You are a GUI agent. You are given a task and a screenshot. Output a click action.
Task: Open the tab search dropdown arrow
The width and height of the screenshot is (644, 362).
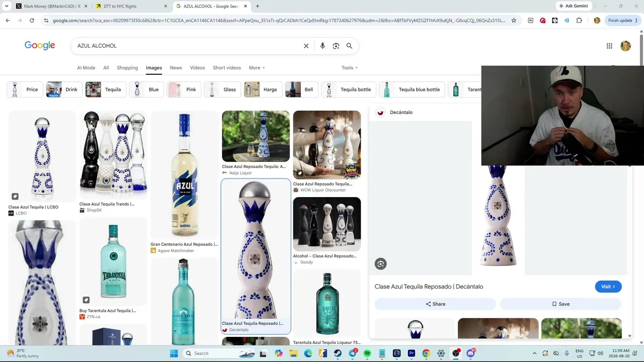(7, 6)
